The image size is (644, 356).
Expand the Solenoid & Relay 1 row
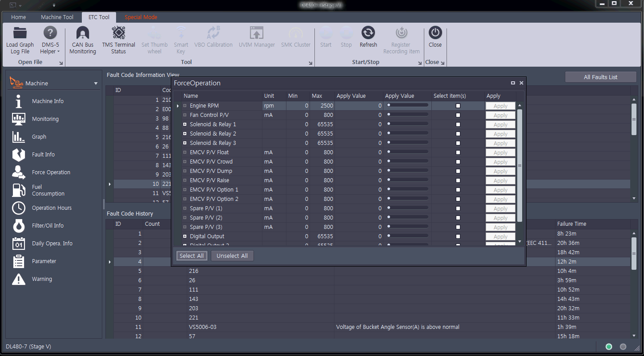(x=184, y=124)
